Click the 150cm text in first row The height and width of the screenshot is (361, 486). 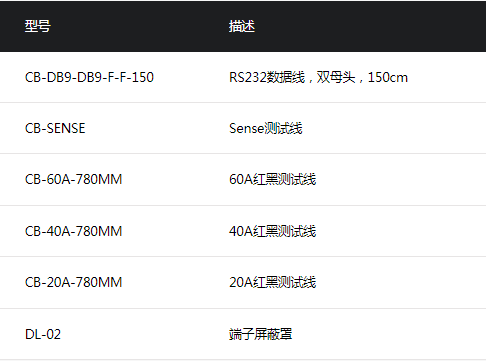[388, 77]
